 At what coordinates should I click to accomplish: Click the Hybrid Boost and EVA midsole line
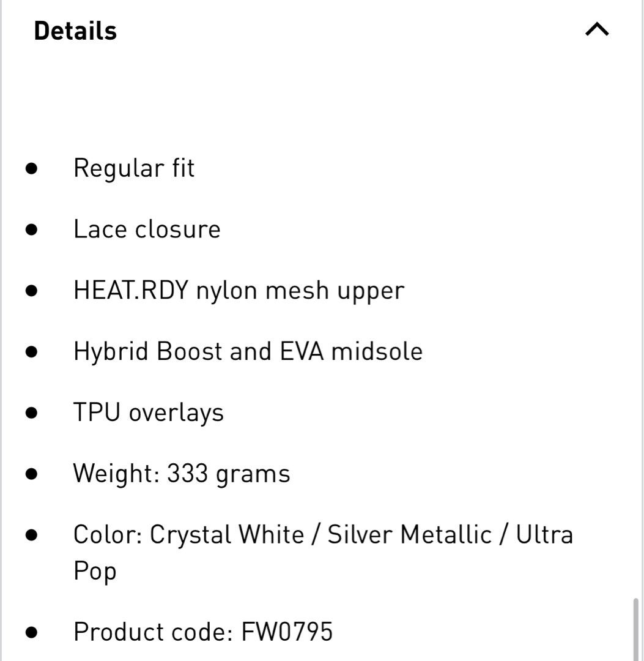tap(248, 351)
